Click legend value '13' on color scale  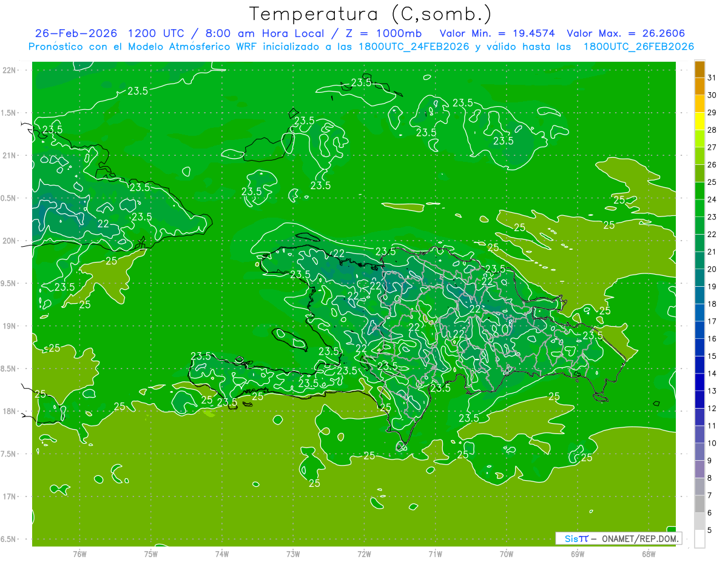click(x=712, y=391)
